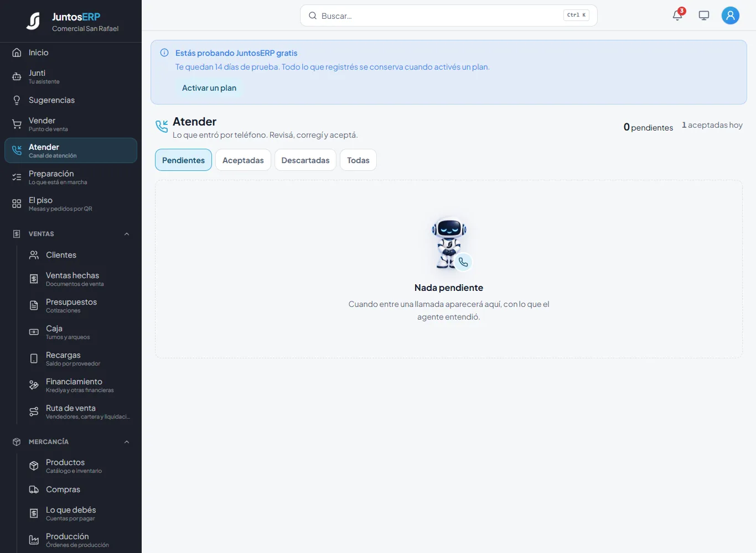Click the Compras truck icon

34,489
